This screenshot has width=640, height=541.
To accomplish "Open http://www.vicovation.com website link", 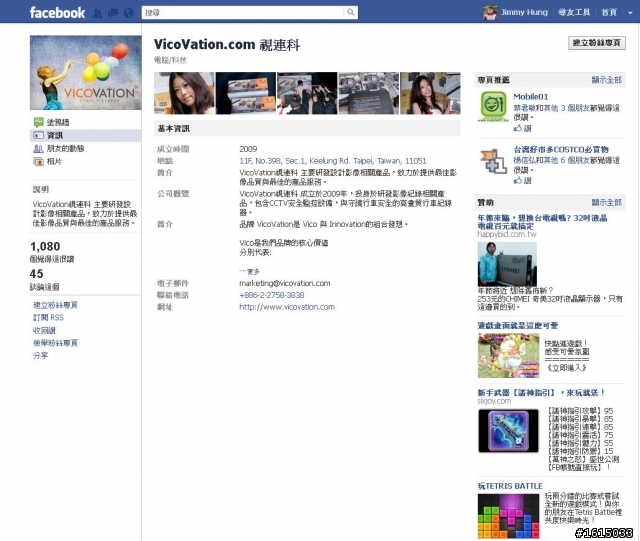I will (x=287, y=307).
